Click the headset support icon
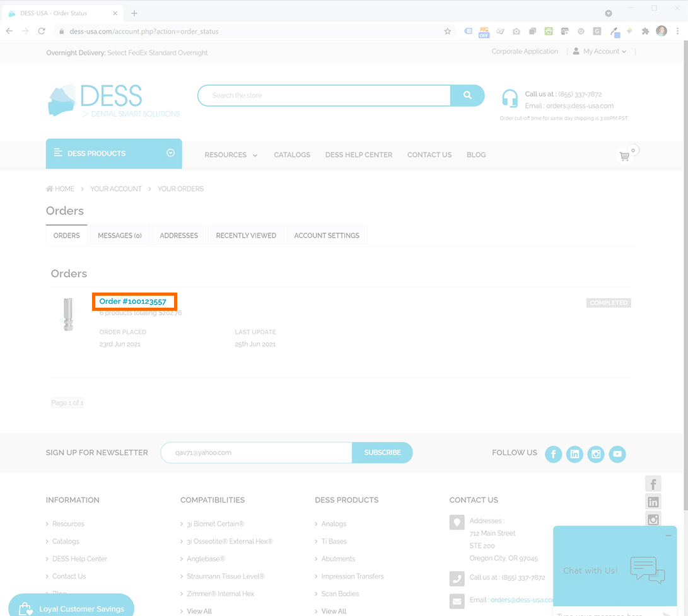Image resolution: width=688 pixels, height=616 pixels. point(510,98)
